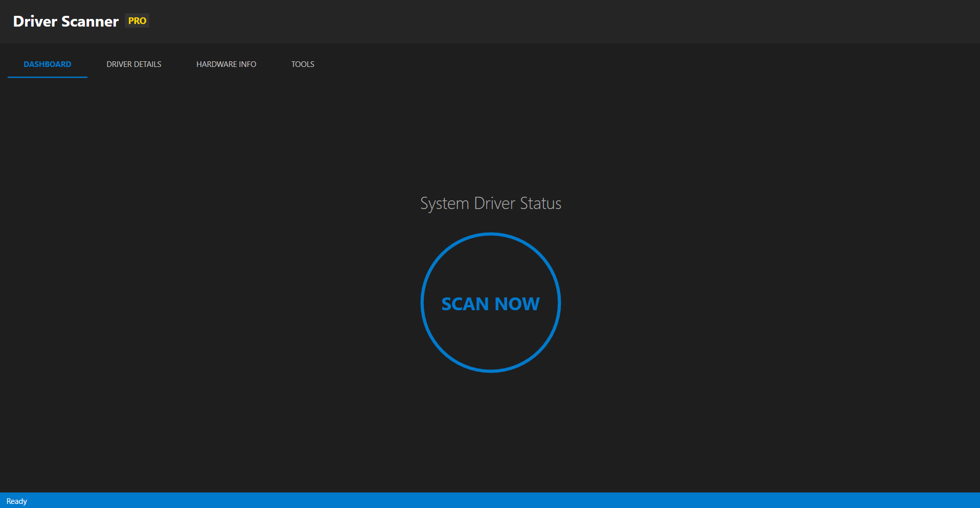Click the blue underline beneath Dashboard
Viewport: 980px width, 508px height.
click(47, 77)
